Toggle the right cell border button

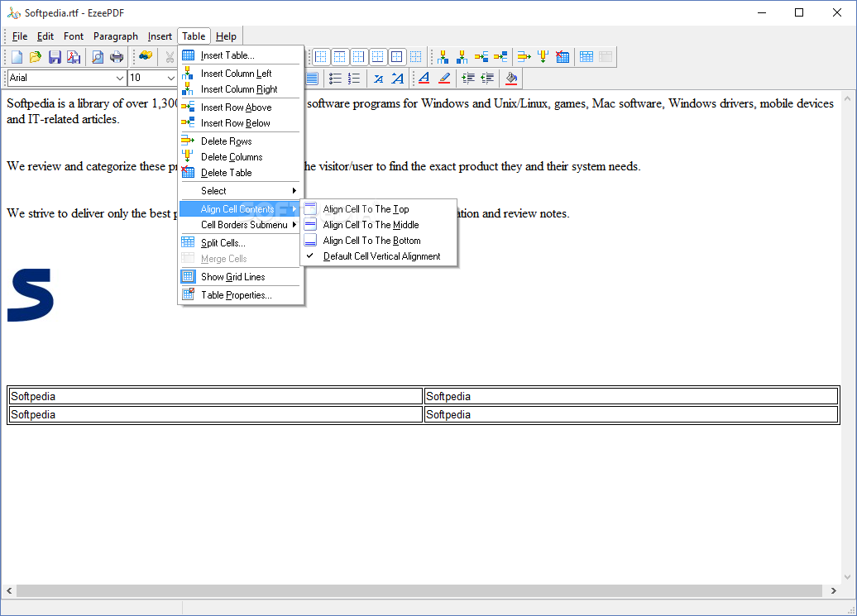pos(358,56)
